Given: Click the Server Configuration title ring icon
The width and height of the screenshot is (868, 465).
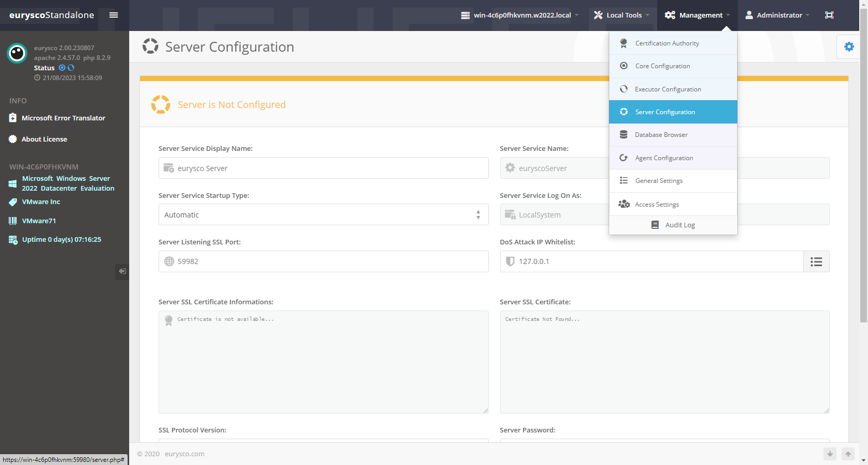Looking at the screenshot, I should 150,46.
